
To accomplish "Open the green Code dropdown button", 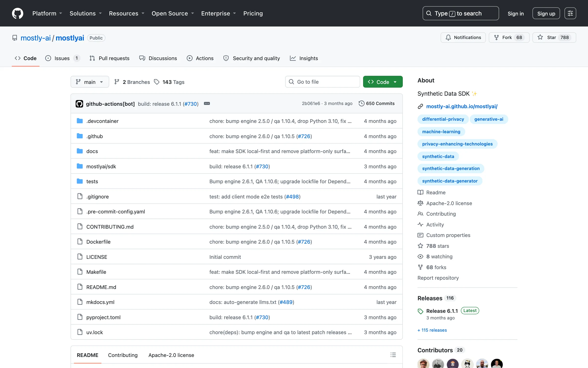I will coord(383,82).
